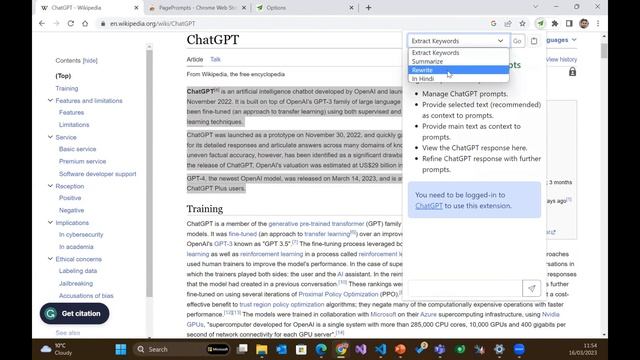Open generative pre-trained transformer link

[316, 224]
